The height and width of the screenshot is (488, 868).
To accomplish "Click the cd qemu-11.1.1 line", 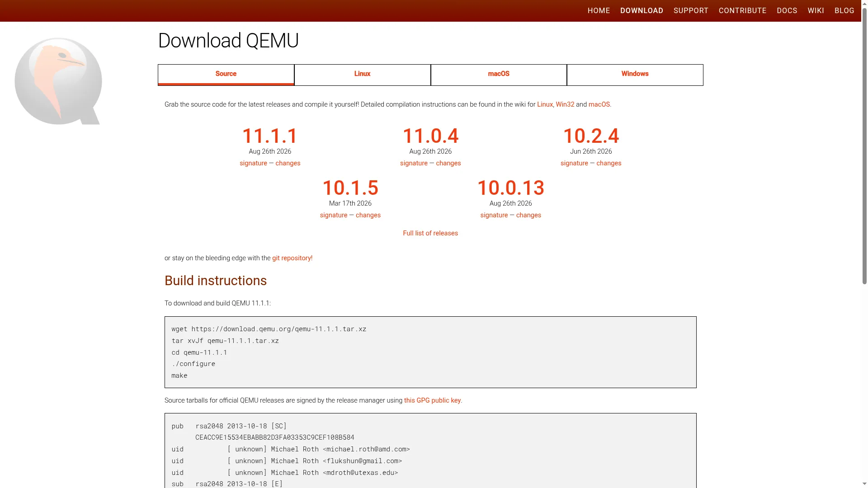I will click(199, 352).
